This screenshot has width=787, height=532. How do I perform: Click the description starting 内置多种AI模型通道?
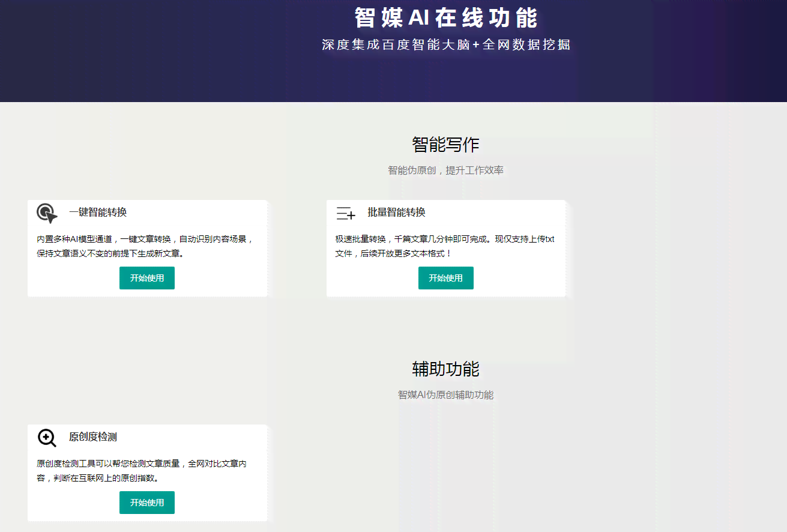pos(146,246)
